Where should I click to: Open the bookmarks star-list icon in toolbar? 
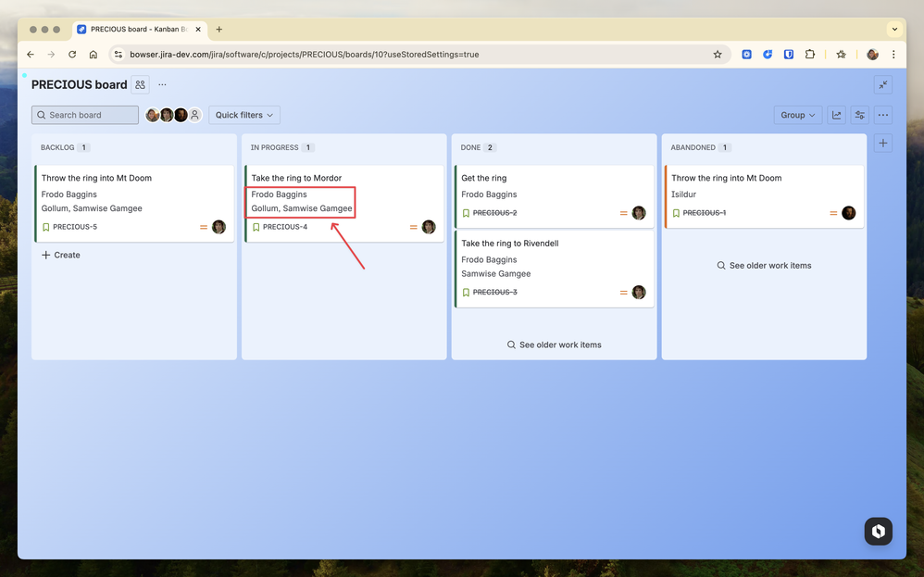tap(841, 55)
